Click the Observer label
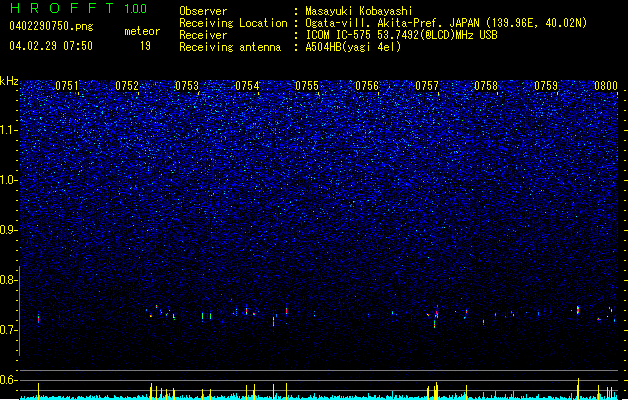This screenshot has width=629, height=400. coord(203,11)
